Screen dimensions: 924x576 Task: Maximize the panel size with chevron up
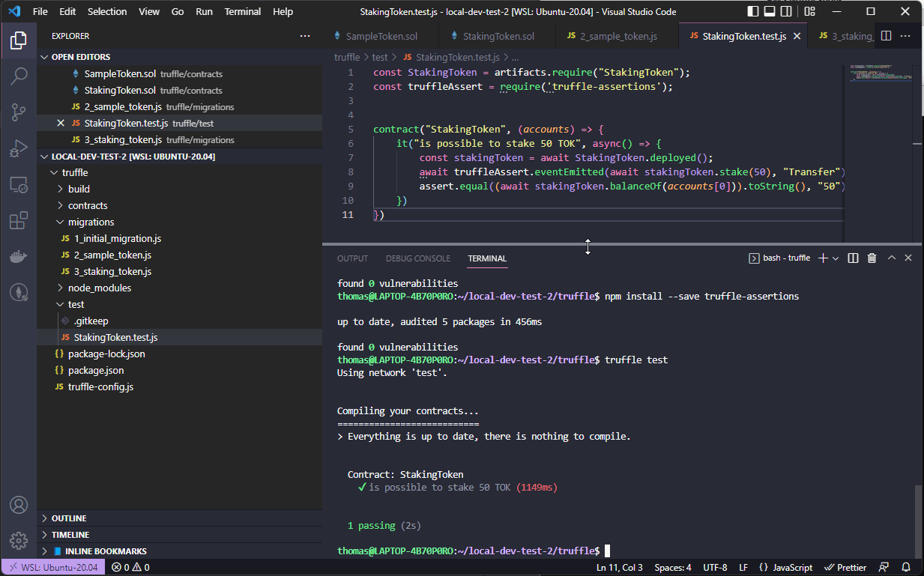coord(892,258)
